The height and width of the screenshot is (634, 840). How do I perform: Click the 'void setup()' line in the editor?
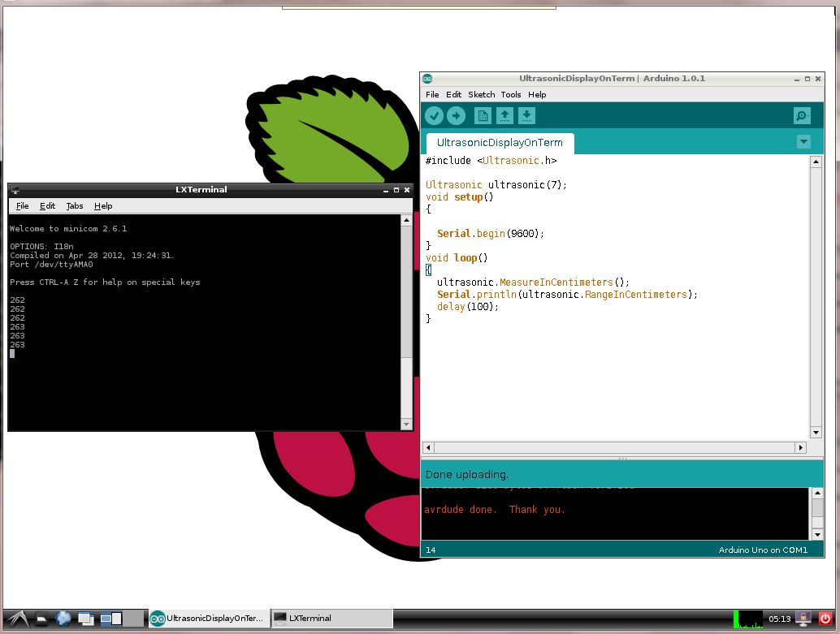tap(460, 197)
